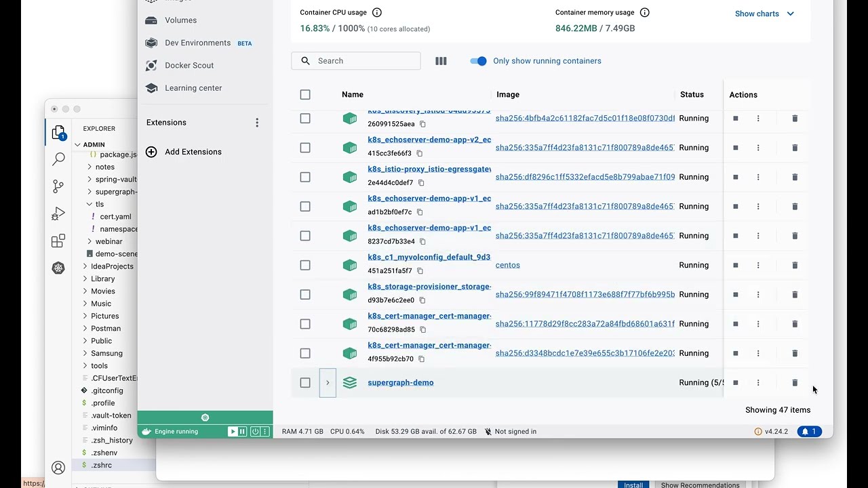868x488 pixels.
Task: Toggle Only show running containers switch
Action: pos(478,61)
